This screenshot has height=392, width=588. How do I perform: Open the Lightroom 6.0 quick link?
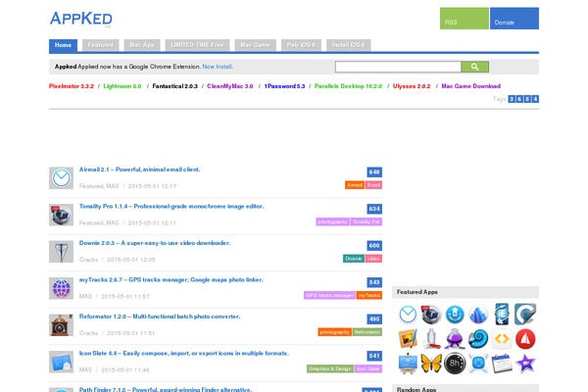pos(122,86)
